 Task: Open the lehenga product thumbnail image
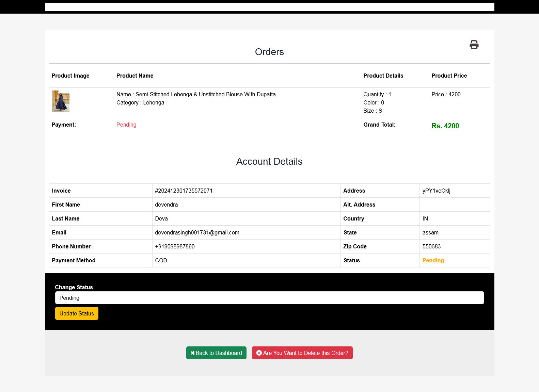(x=61, y=101)
